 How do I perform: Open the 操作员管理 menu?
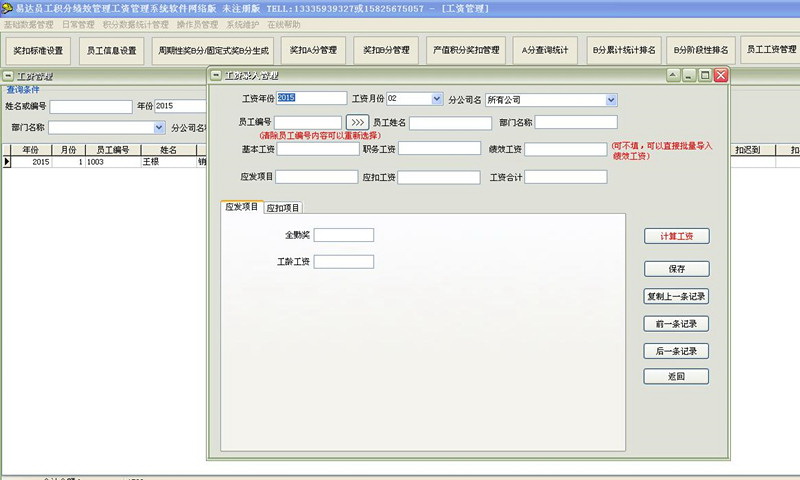click(x=197, y=24)
